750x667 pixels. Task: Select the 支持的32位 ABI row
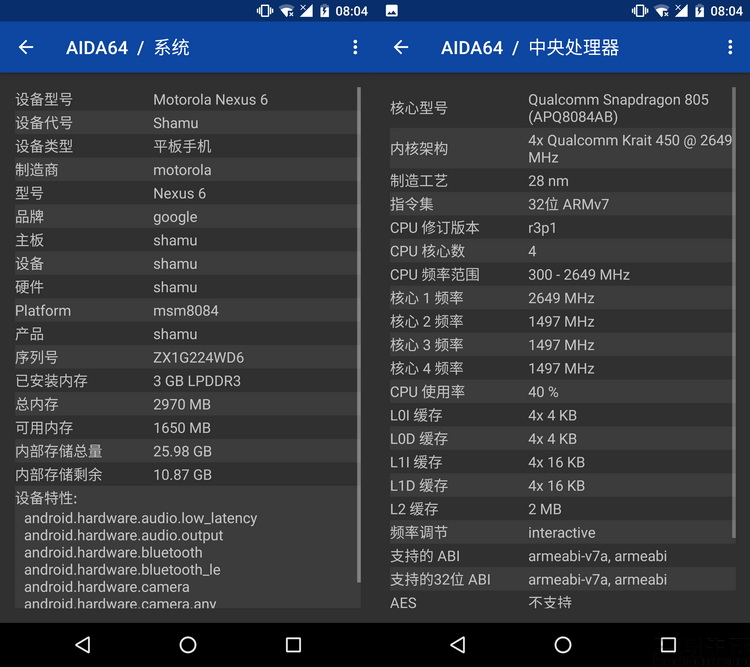(x=562, y=579)
